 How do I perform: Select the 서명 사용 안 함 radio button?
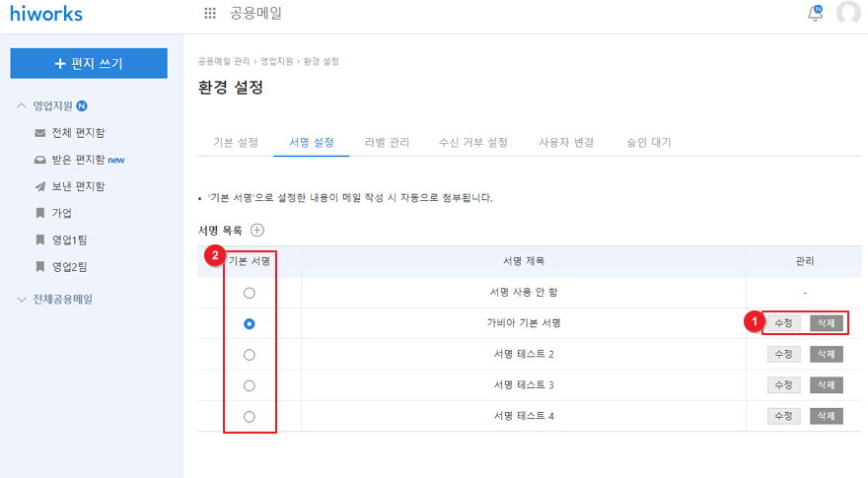coord(250,293)
